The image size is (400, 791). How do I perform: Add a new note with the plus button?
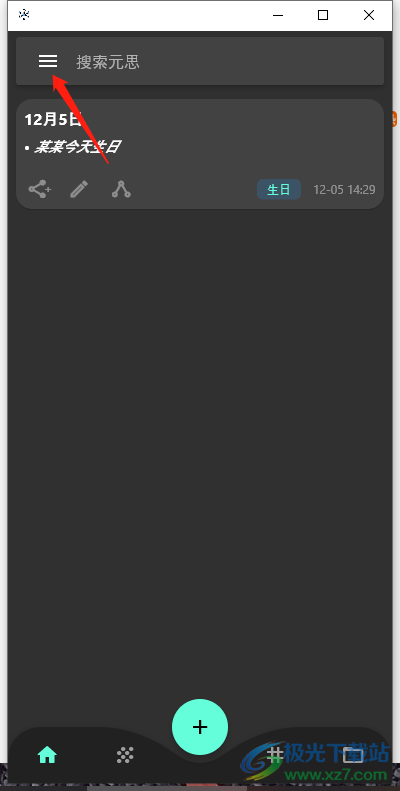pos(200,727)
